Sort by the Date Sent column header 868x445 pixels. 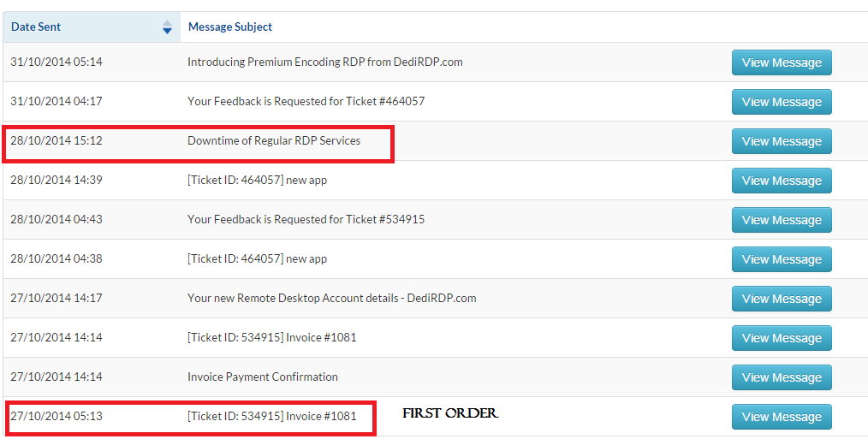[36, 27]
